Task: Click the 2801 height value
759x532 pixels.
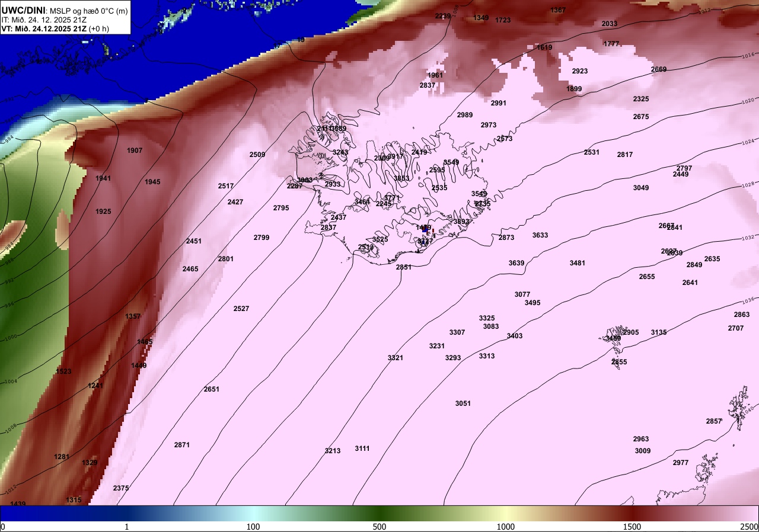Action: tap(226, 259)
